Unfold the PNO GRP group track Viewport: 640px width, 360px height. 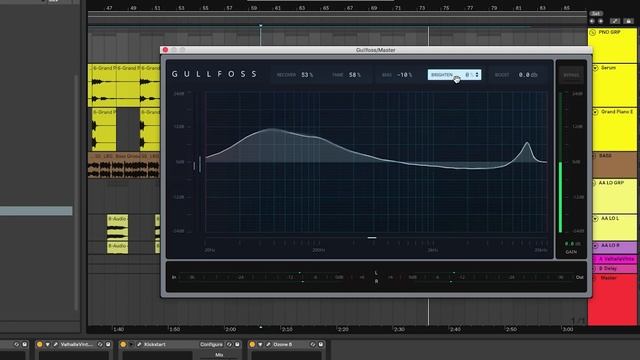click(x=593, y=32)
